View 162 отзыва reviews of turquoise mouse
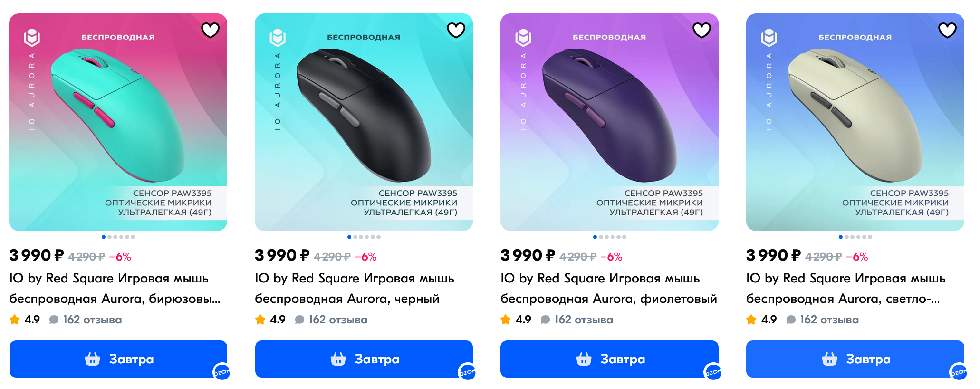The width and height of the screenshot is (980, 389). click(93, 320)
